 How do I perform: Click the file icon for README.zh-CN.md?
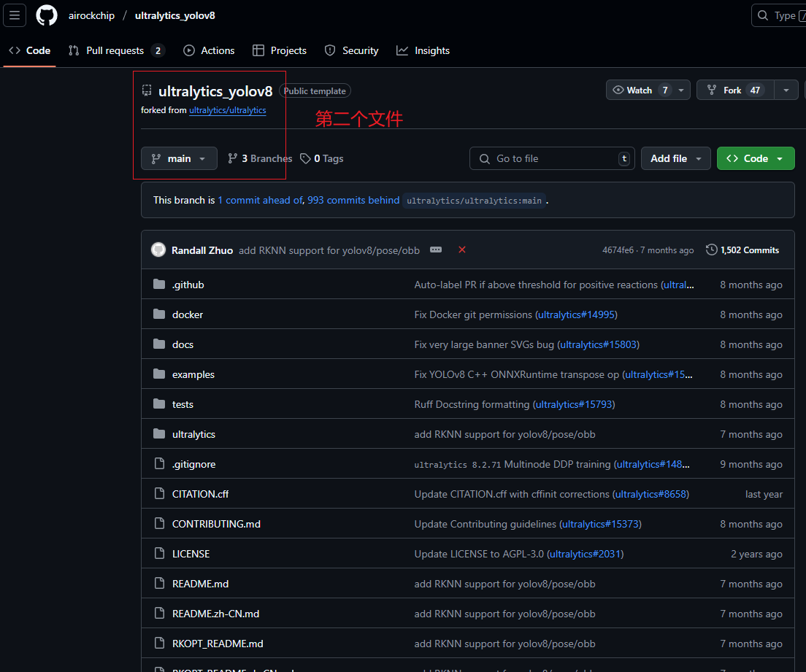[x=159, y=613]
